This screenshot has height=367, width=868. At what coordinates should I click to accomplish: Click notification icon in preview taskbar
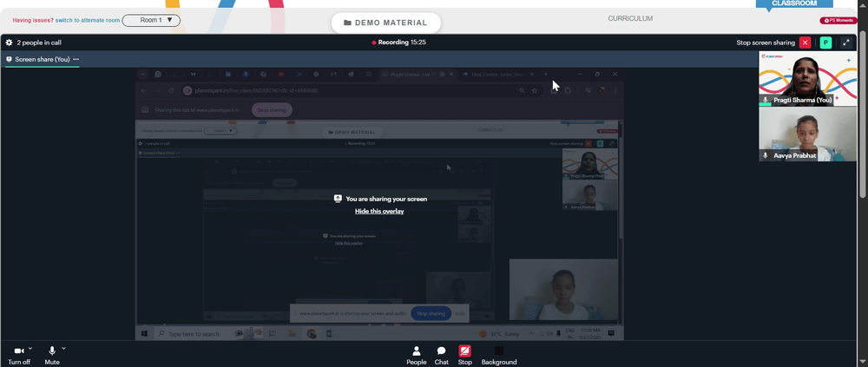611,333
